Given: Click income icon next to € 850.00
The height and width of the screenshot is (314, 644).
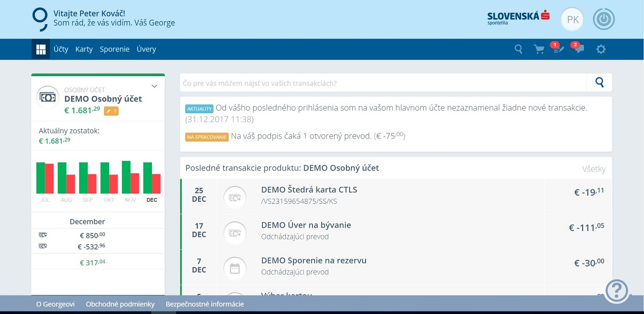Looking at the screenshot, I should click(43, 235).
